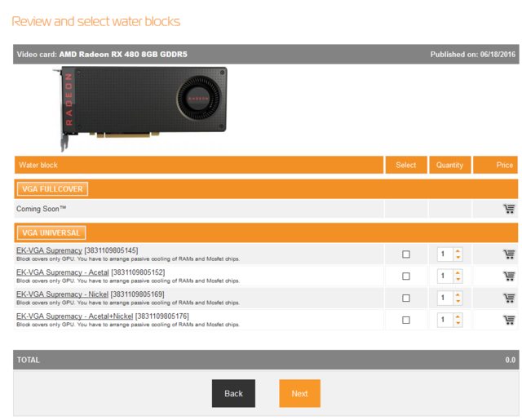Click the cart icon for EK-VGA Supremacy - Nickel [3831109805169]
The height and width of the screenshot is (420, 522).
(509, 298)
